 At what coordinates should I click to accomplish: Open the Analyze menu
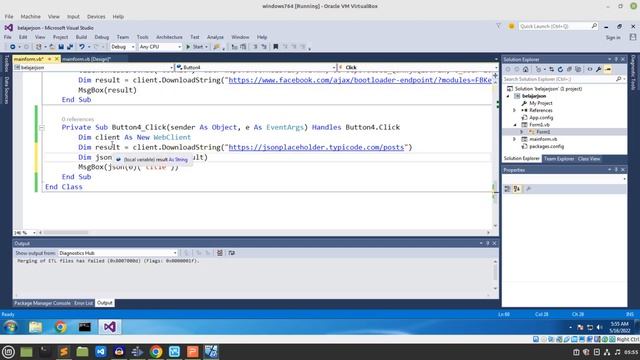(x=215, y=37)
